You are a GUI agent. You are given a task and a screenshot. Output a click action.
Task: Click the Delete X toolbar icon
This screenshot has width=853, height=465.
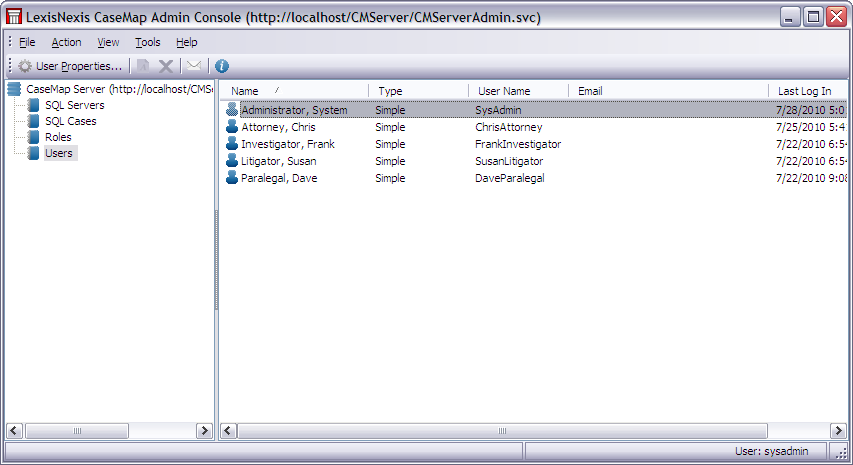pyautogui.click(x=166, y=66)
